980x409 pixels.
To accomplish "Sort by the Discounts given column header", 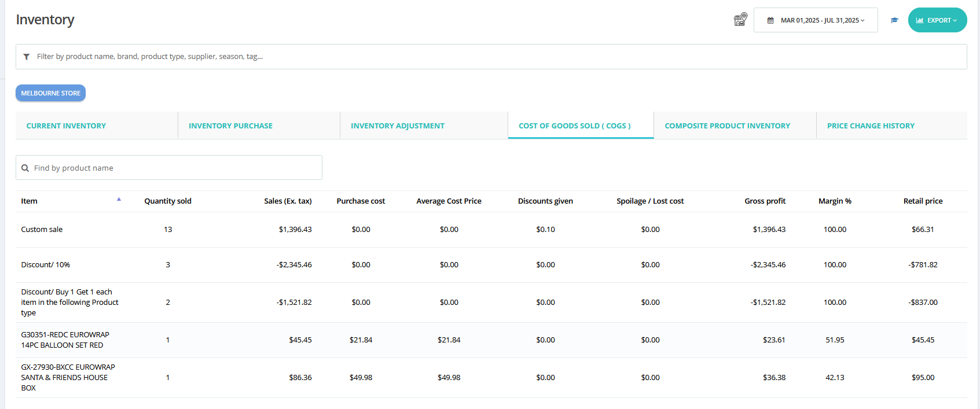I will point(545,201).
